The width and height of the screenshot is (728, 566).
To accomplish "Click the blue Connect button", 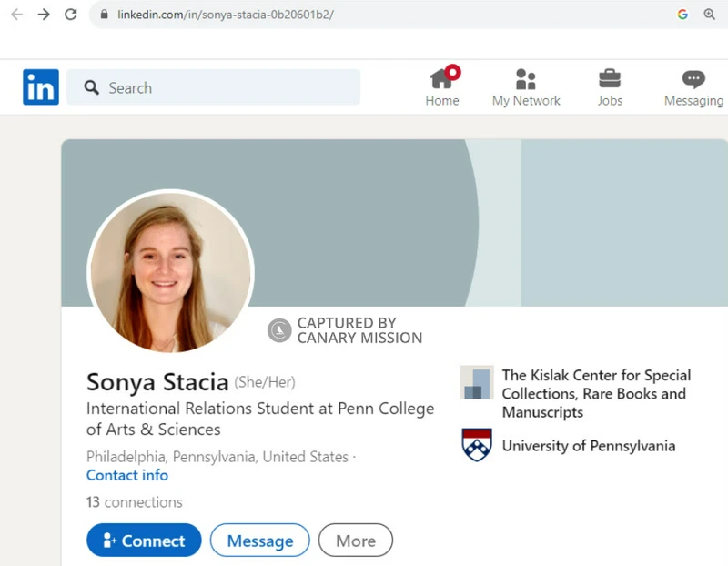I will point(144,540).
